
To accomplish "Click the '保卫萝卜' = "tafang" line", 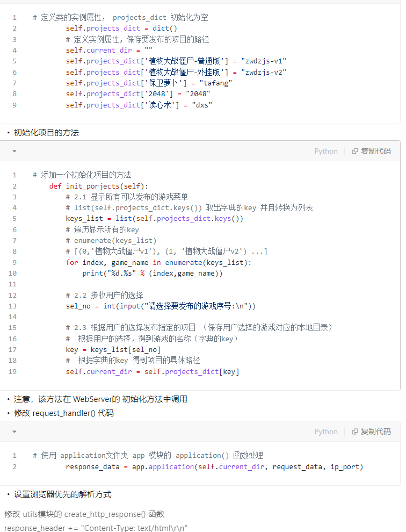I will [x=149, y=83].
